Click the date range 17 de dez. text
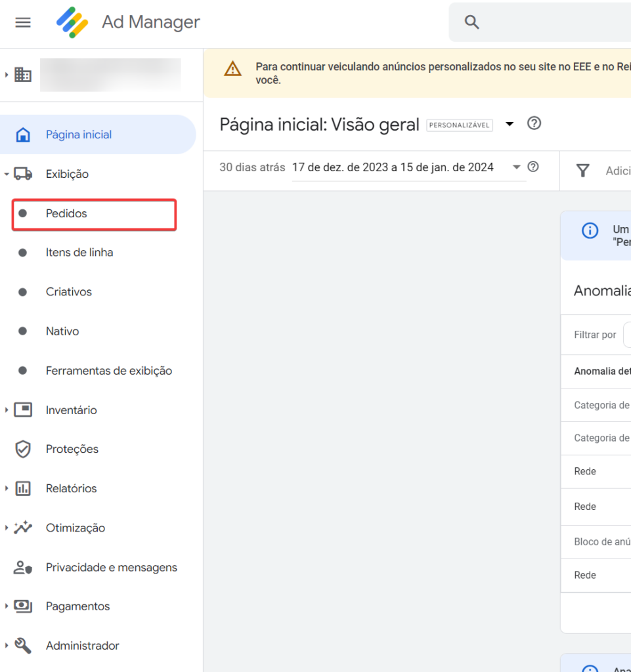Screen dimensions: 631x672 point(393,167)
